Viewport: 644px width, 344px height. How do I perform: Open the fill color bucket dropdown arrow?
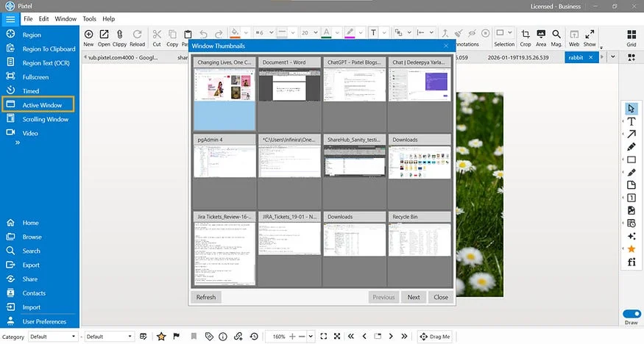(246, 33)
